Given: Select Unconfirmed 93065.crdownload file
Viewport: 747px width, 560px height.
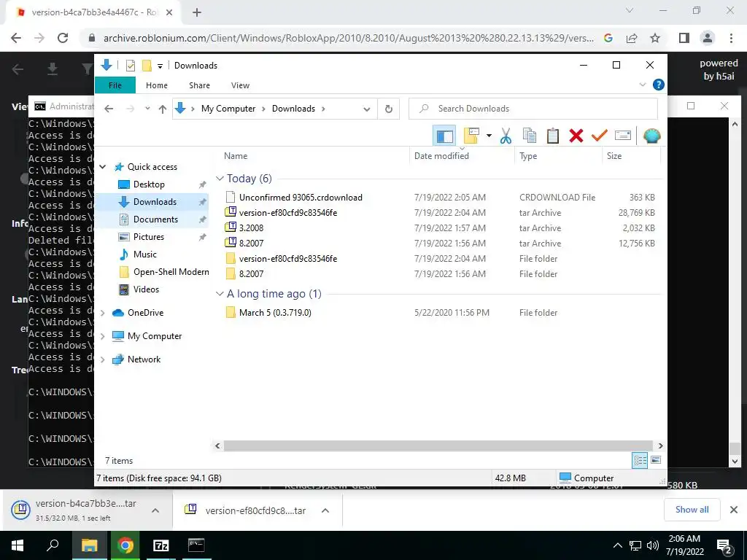Looking at the screenshot, I should (301, 197).
